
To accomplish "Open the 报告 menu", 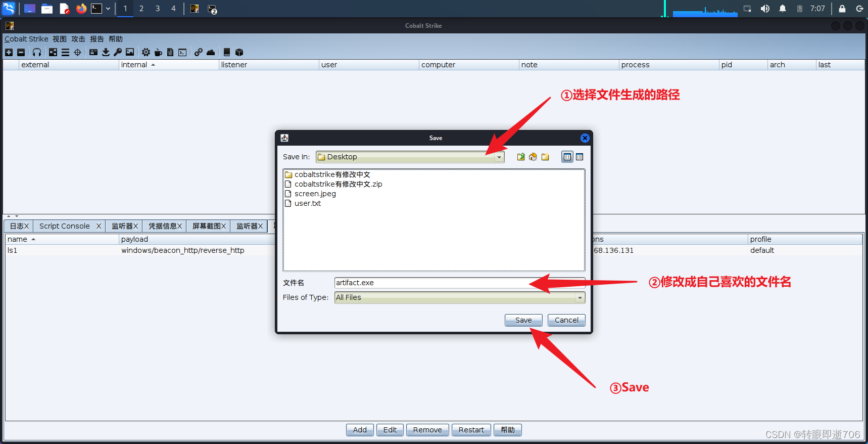I will [x=97, y=39].
